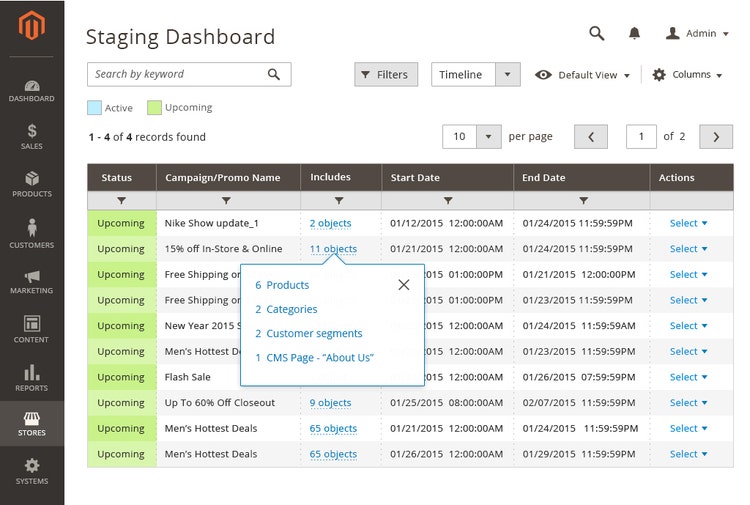
Task: Expand the Default View dropdown
Action: pyautogui.click(x=584, y=75)
